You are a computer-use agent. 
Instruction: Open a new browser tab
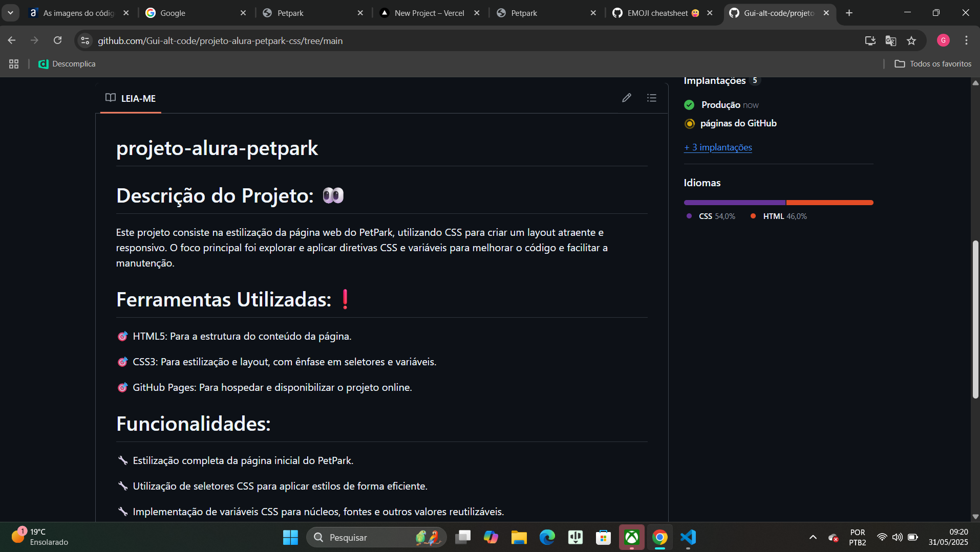[x=849, y=13]
